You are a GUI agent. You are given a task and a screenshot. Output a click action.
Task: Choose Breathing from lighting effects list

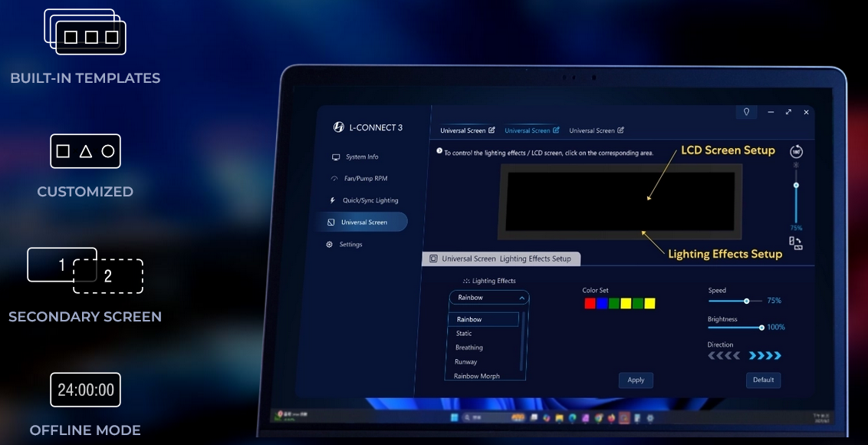469,348
